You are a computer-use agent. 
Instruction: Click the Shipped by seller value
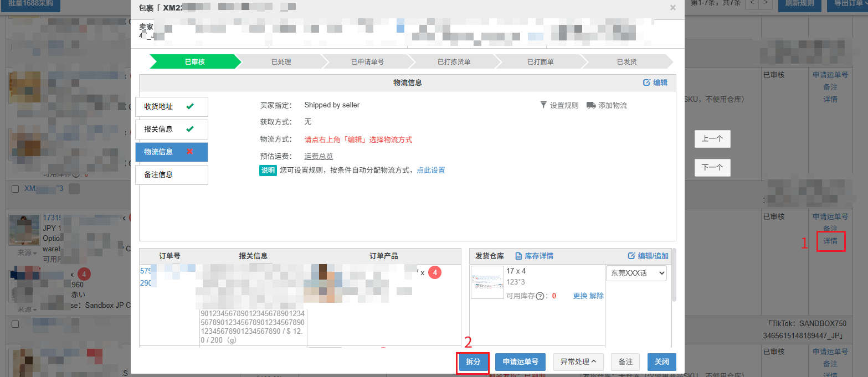(x=332, y=105)
